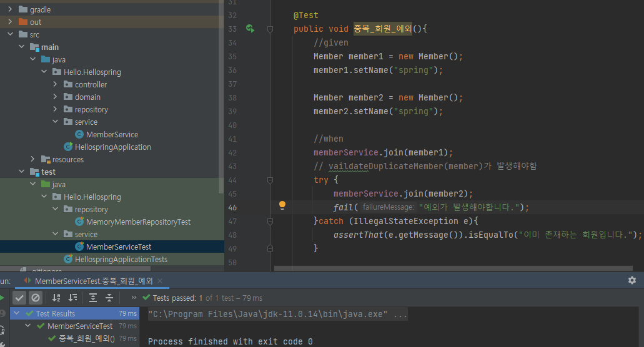Click green test java folder icon
The image size is (644, 347).
pyautogui.click(x=46, y=184)
